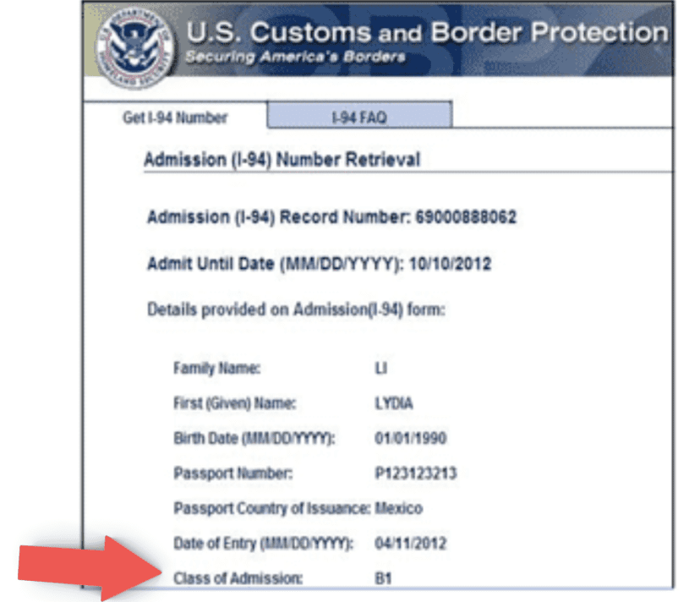The width and height of the screenshot is (700, 602).
Task: Click the Securing America's Borders tagline
Action: click(x=295, y=57)
